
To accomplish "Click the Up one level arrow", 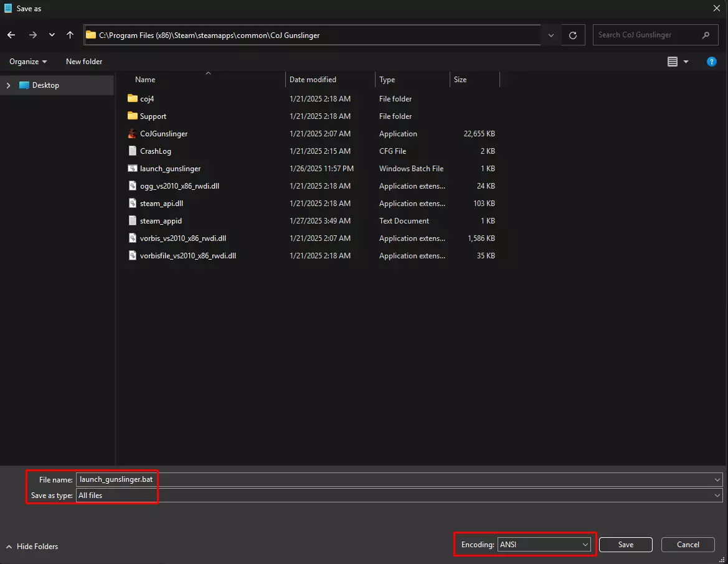I will [70, 35].
